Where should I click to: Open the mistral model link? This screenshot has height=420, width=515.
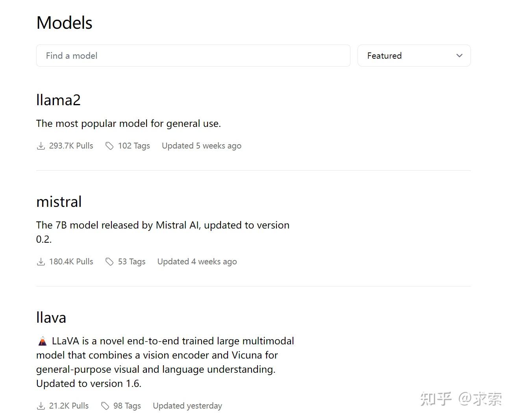click(x=59, y=202)
